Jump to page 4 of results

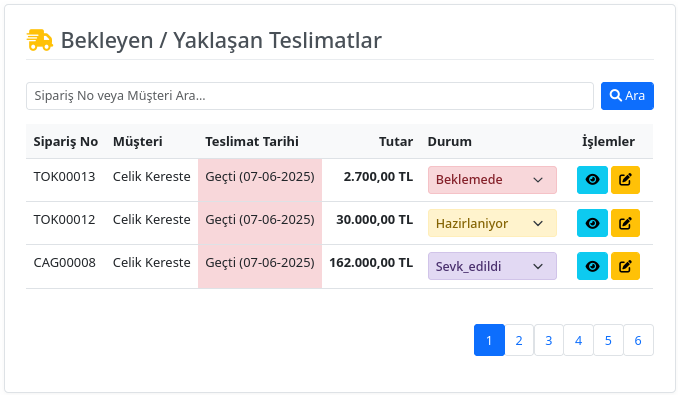[x=579, y=340]
